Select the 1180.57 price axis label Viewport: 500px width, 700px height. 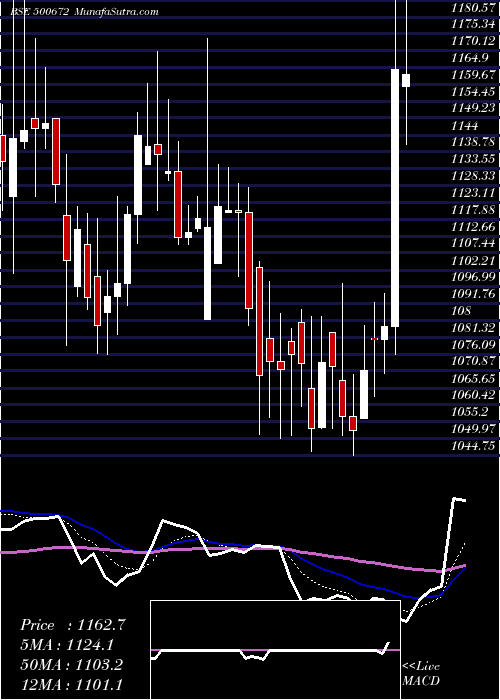pyautogui.click(x=473, y=7)
